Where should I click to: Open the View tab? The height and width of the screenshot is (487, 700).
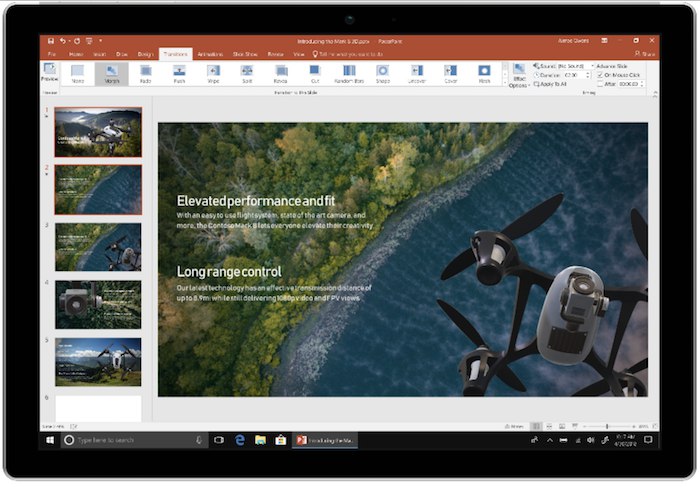pyautogui.click(x=299, y=54)
